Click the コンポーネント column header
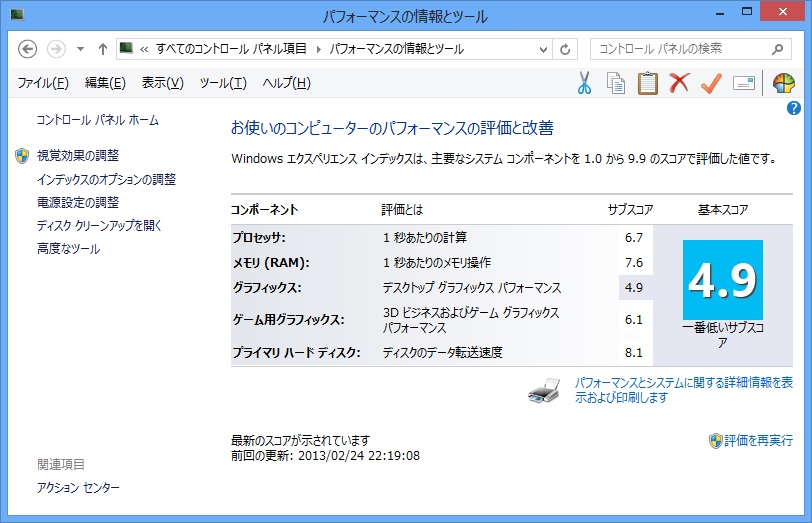 pyautogui.click(x=265, y=210)
